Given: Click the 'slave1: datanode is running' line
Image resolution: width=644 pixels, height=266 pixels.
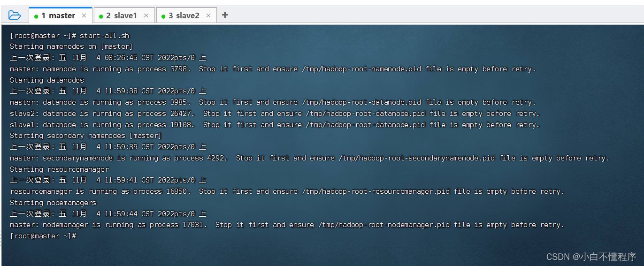Looking at the screenshot, I should pos(275,125).
